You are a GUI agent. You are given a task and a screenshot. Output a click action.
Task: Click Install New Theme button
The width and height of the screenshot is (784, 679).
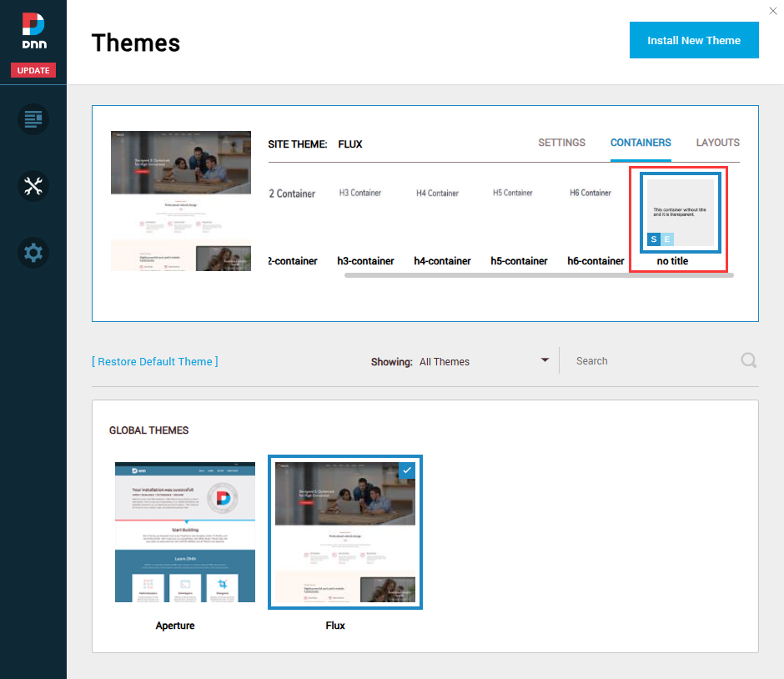coord(694,40)
